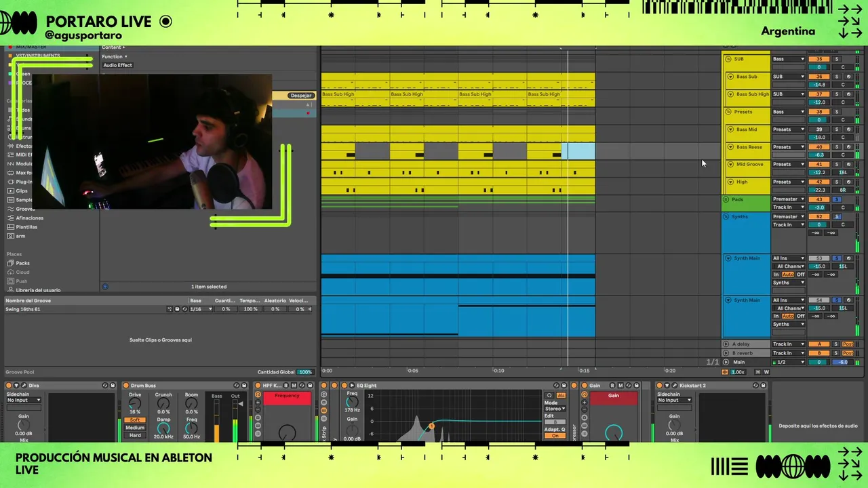868x488 pixels.
Task: Fold the Bass Mid track
Action: 731,129
